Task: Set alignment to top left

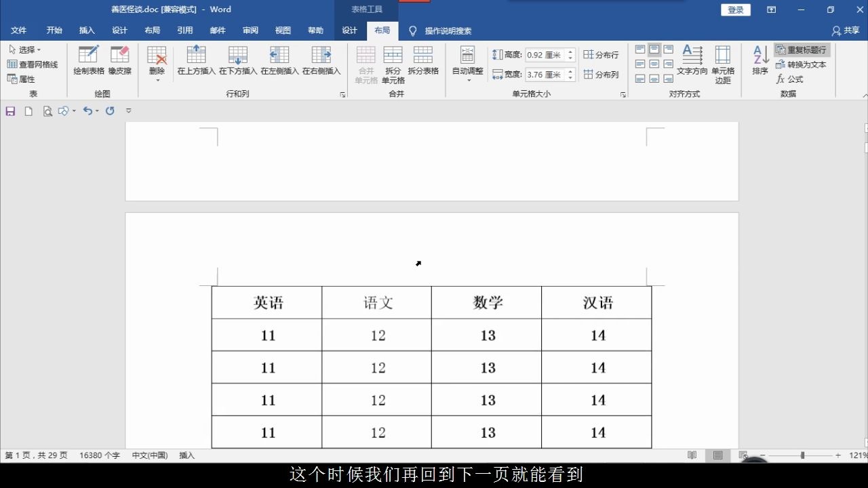Action: pos(640,49)
